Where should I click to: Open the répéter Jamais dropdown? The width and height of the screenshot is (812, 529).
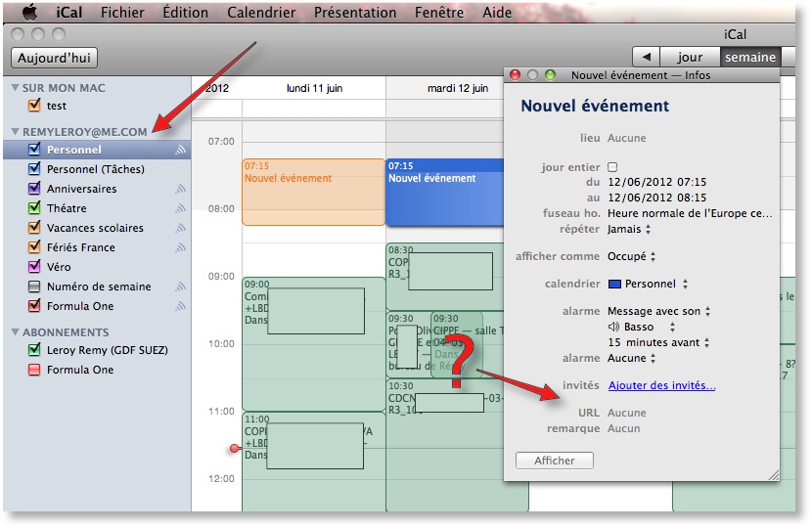(x=629, y=230)
